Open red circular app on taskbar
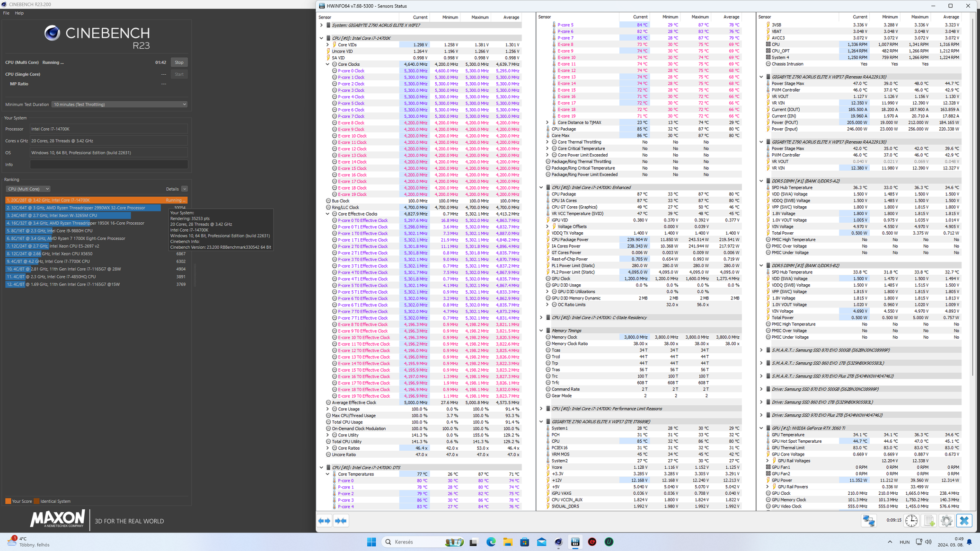 click(x=592, y=542)
